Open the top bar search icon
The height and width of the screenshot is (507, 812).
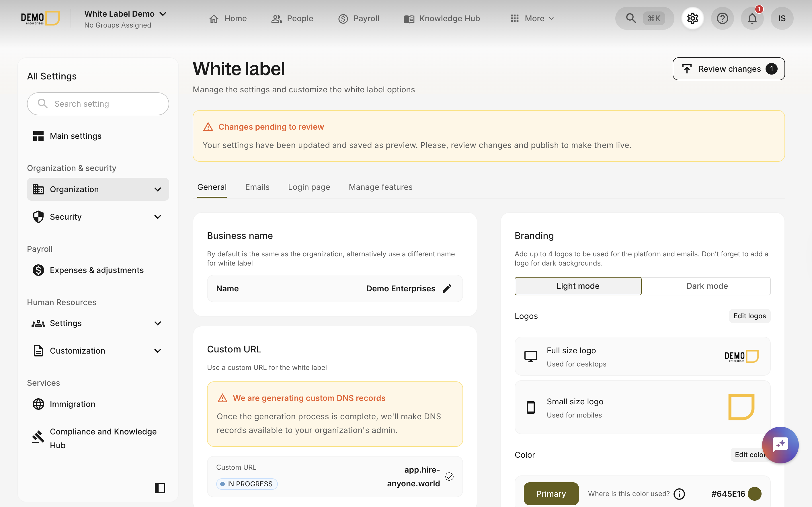(x=631, y=18)
